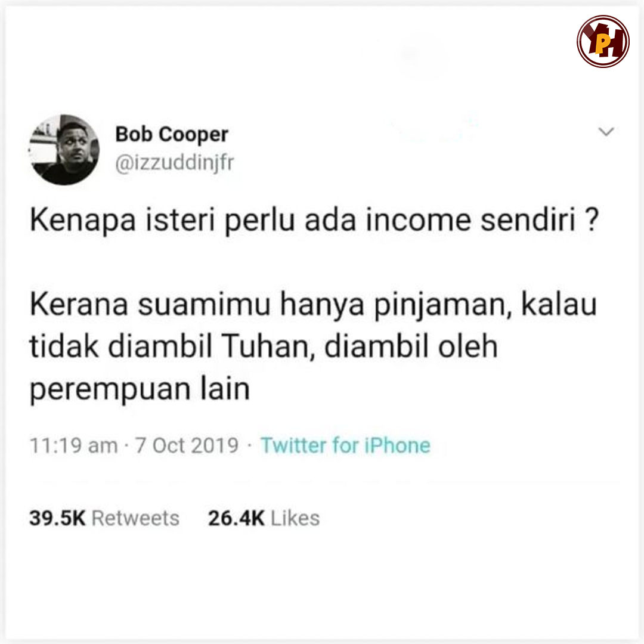Click the PH logo watermark icon
644x644 pixels.
point(603,42)
